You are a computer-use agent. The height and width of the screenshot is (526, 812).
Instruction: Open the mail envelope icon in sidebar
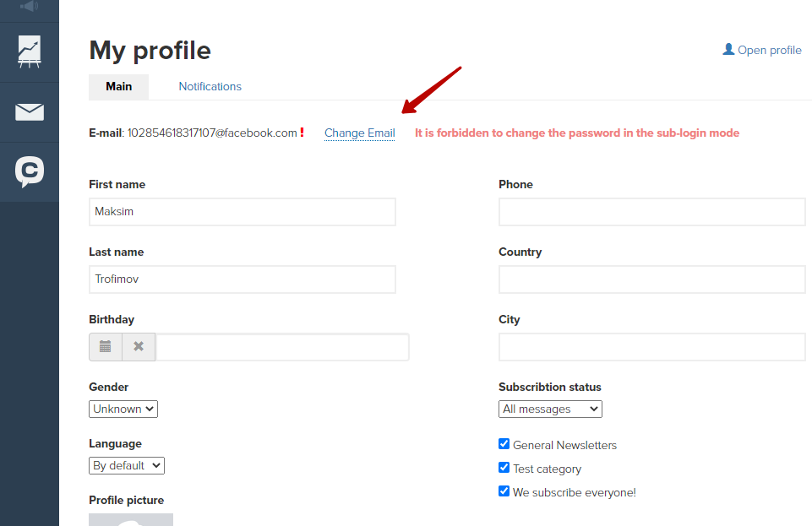coord(30,111)
